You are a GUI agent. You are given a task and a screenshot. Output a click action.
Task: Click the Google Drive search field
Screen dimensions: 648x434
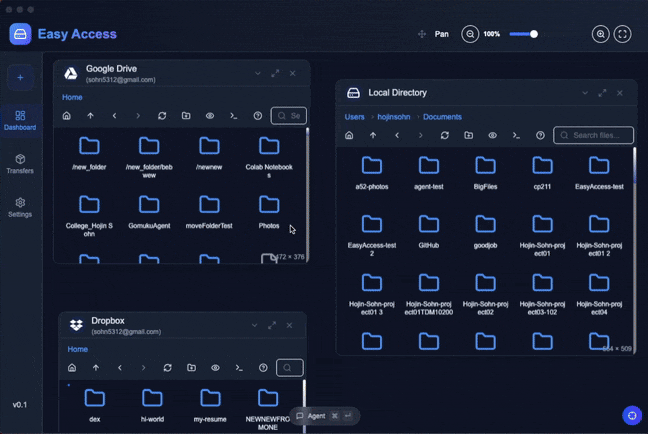tap(289, 116)
